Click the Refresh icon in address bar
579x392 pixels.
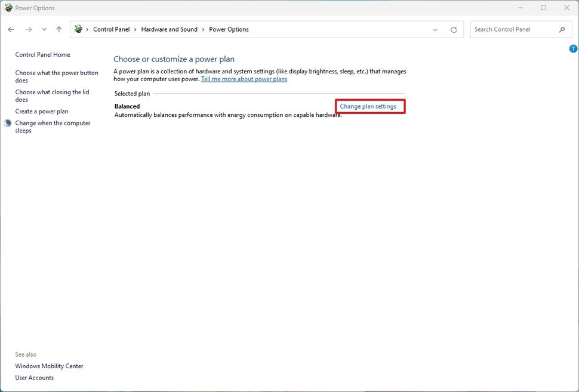(454, 29)
